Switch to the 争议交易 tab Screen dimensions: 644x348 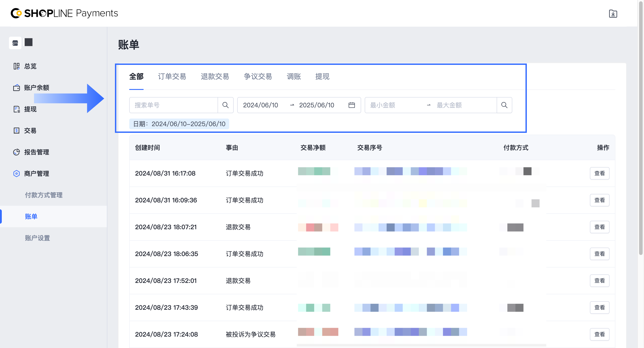pos(258,76)
